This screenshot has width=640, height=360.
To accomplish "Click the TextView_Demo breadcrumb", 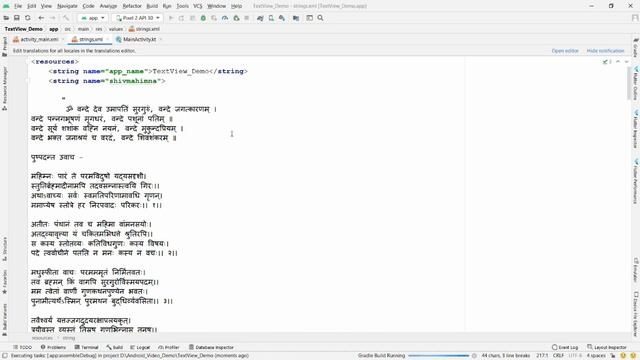I will tap(24, 29).
